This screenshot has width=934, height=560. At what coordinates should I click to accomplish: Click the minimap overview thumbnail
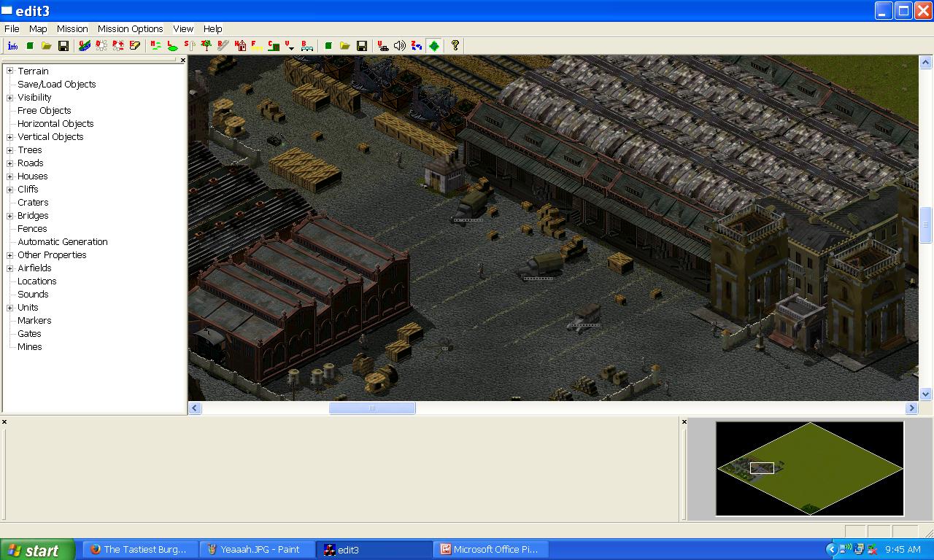coord(810,469)
